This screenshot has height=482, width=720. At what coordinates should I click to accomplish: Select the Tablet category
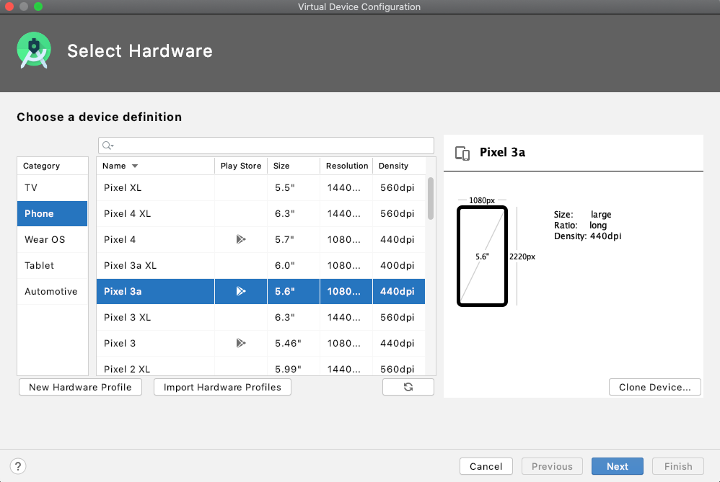pyautogui.click(x=52, y=265)
